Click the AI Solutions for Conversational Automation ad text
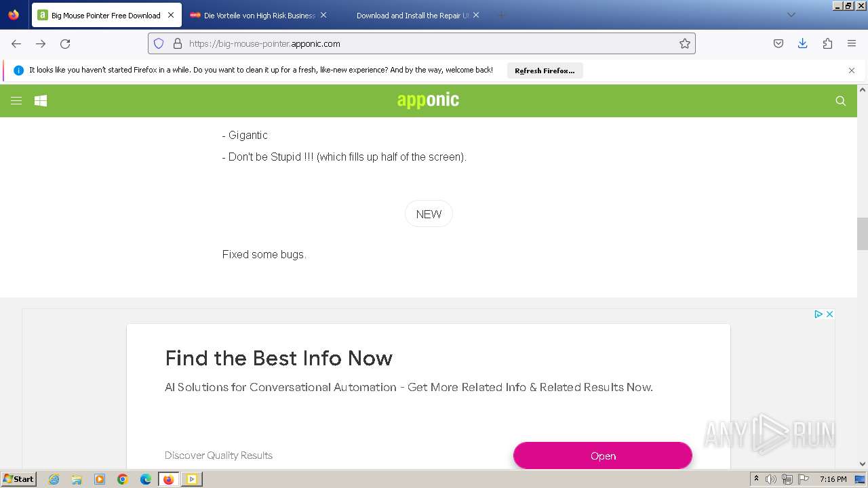 coord(409,387)
